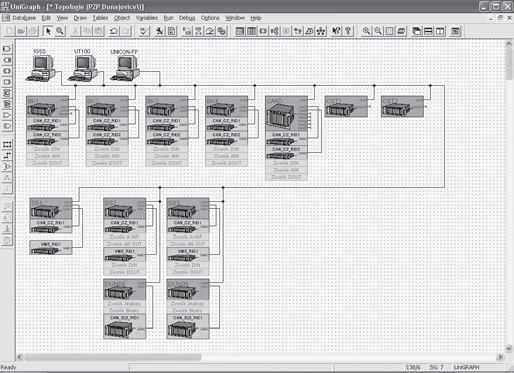Click the zoom out magnifier icon

tap(378, 31)
